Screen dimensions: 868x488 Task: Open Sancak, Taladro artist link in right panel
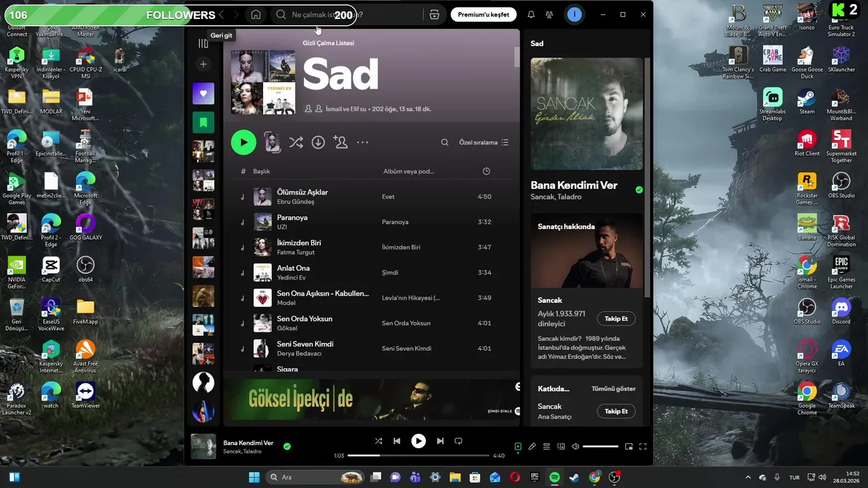(x=556, y=197)
